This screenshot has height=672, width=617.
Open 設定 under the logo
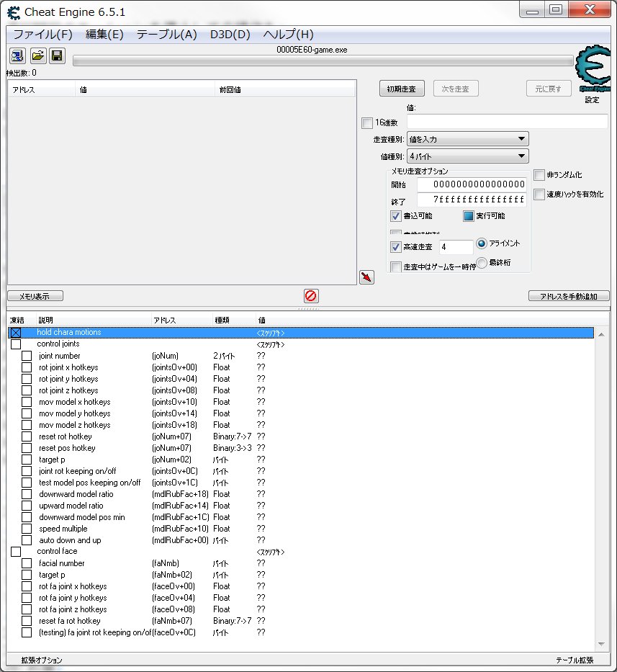[592, 100]
